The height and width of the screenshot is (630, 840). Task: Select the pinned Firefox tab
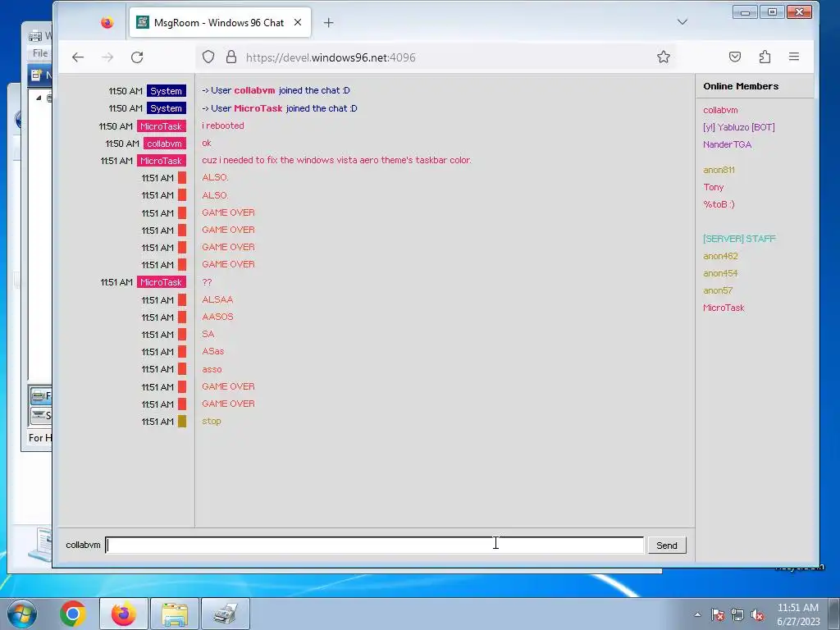coord(107,22)
